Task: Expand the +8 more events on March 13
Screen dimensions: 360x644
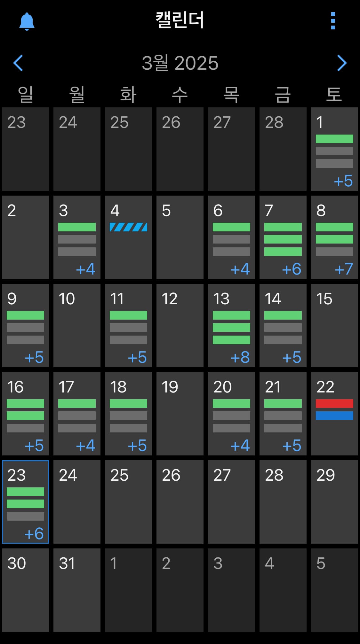Action: pyautogui.click(x=240, y=357)
